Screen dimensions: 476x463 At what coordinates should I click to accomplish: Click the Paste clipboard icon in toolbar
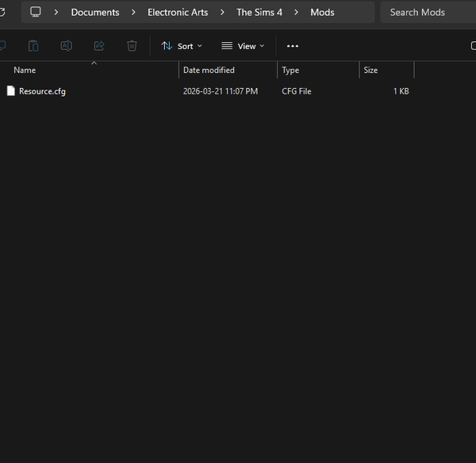(33, 46)
